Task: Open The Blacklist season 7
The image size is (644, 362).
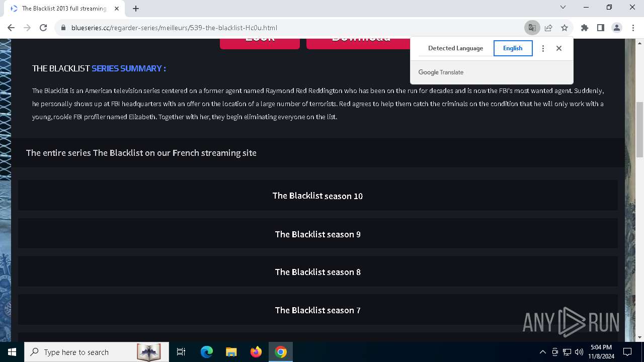Action: tap(317, 310)
